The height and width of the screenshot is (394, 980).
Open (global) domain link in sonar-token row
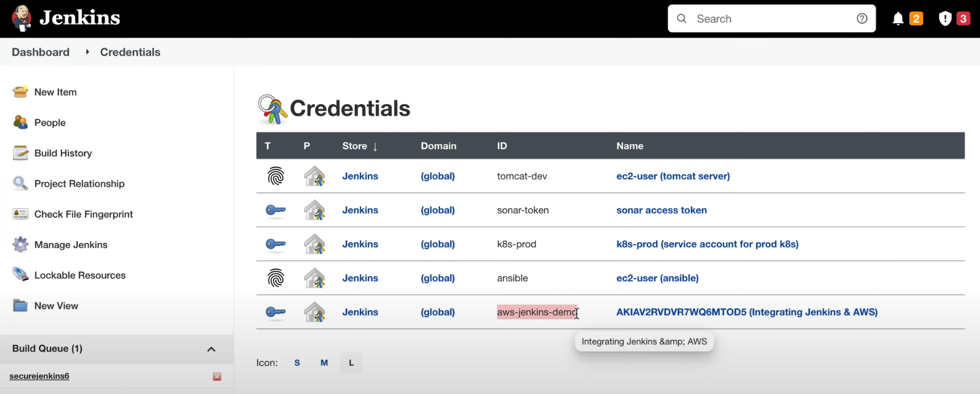pos(438,210)
